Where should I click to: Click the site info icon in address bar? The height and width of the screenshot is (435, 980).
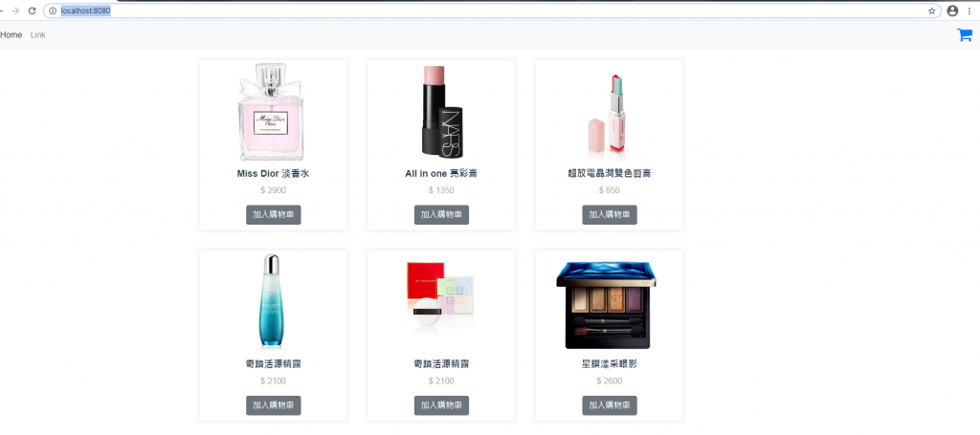coord(53,11)
